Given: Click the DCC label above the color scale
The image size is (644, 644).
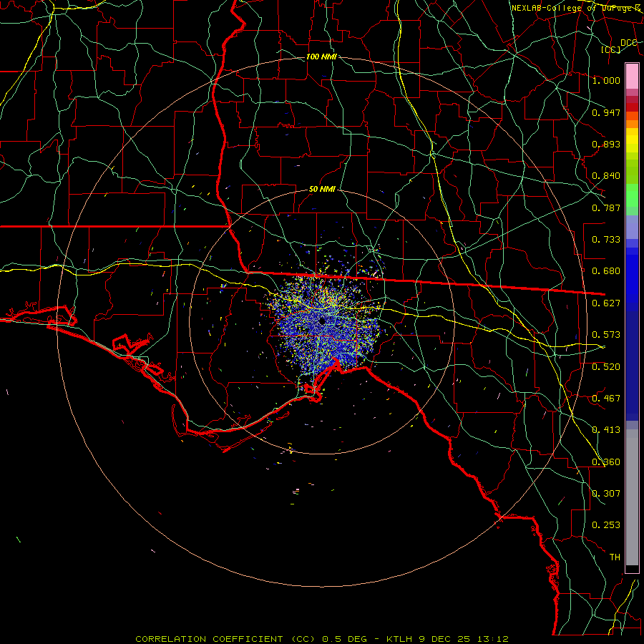Looking at the screenshot, I should coord(628,43).
